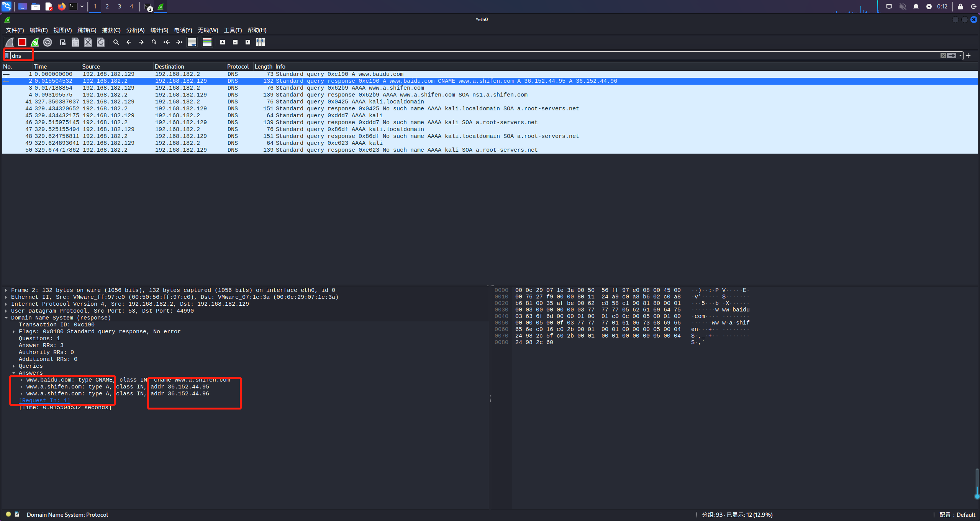Expand answer with addr 36.152.44.95

click(21, 387)
